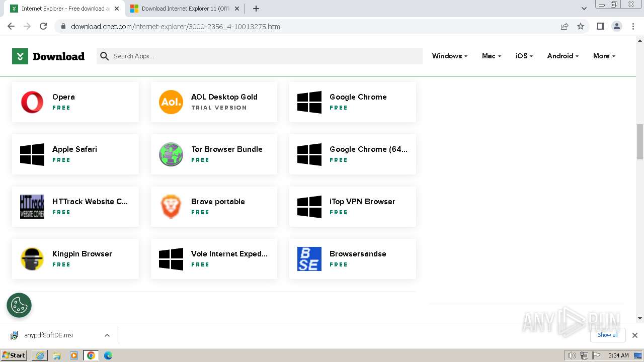Click the Browsersandse BSE icon

(309, 259)
